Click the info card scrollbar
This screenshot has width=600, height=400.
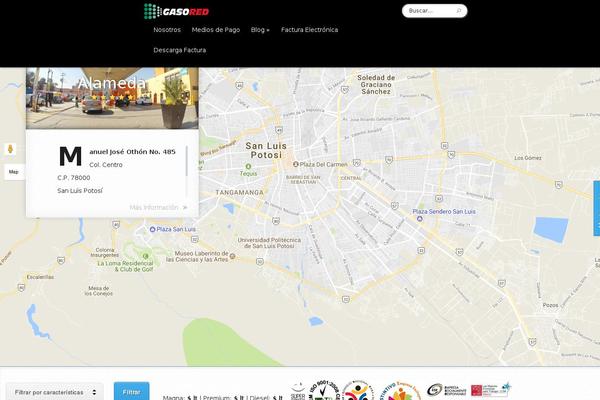[x=187, y=161]
